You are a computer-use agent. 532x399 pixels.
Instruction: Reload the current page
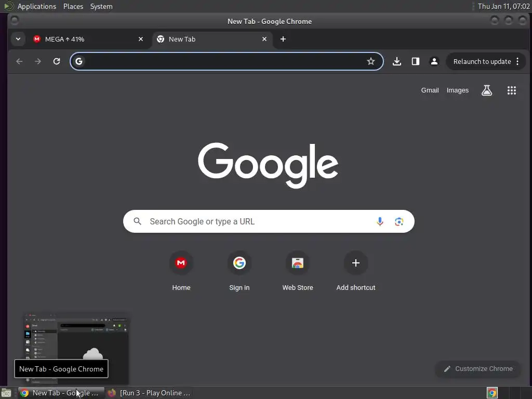tap(57, 61)
